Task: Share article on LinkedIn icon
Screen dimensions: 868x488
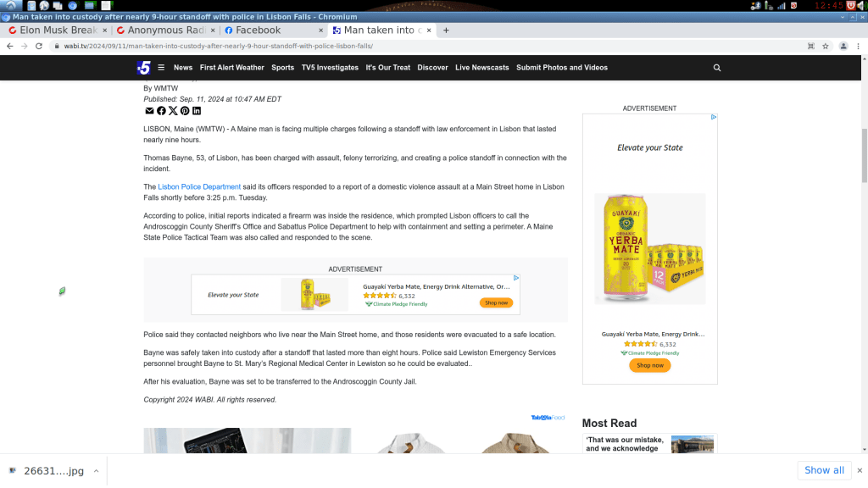Action: [197, 111]
